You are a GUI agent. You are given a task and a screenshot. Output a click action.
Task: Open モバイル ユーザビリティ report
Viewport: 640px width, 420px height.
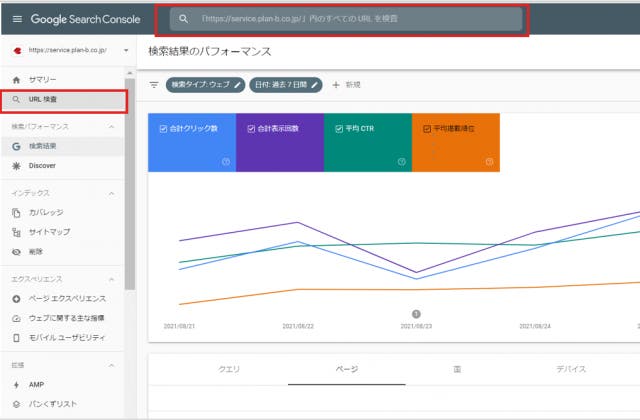click(63, 338)
